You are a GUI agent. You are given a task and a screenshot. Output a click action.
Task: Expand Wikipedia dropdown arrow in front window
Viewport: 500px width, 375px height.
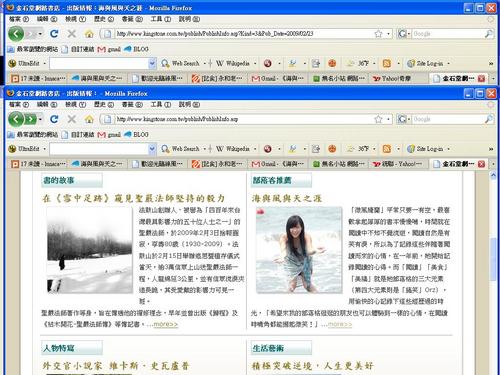pos(255,149)
